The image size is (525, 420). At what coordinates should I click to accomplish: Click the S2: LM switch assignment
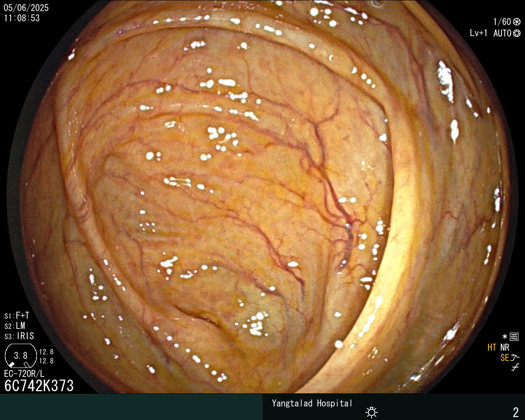pos(15,326)
